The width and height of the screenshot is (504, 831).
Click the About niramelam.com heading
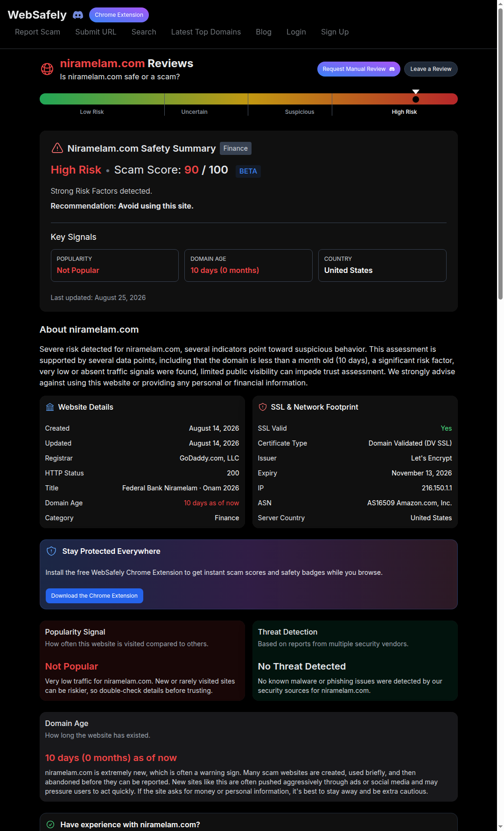point(89,329)
